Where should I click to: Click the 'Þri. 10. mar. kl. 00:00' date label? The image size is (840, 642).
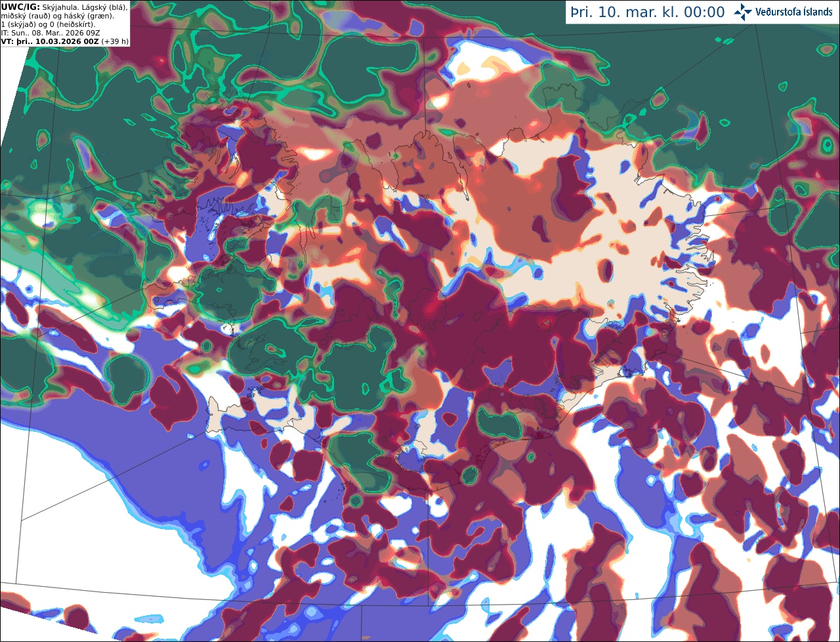click(x=648, y=12)
